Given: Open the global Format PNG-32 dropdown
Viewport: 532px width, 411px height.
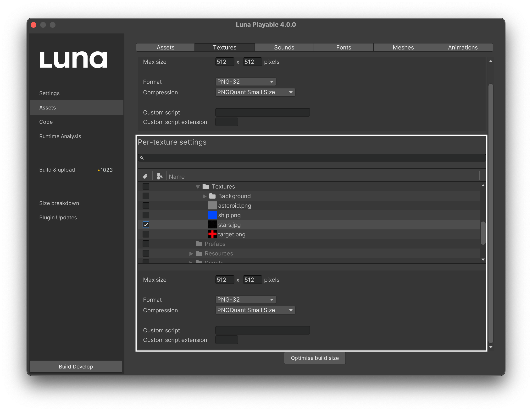Looking at the screenshot, I should point(245,82).
